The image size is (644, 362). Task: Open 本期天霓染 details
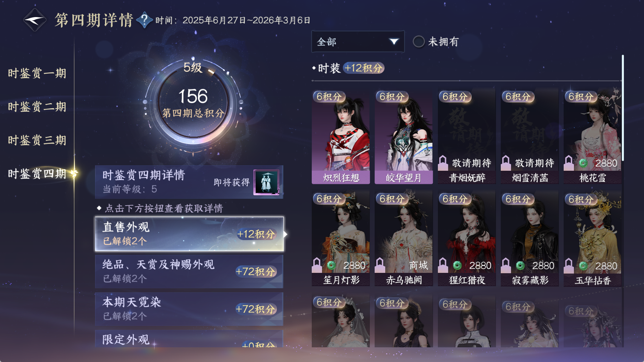click(x=189, y=309)
